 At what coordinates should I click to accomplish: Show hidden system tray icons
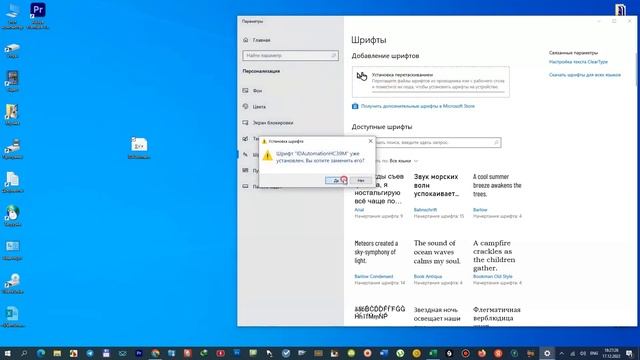click(x=562, y=353)
